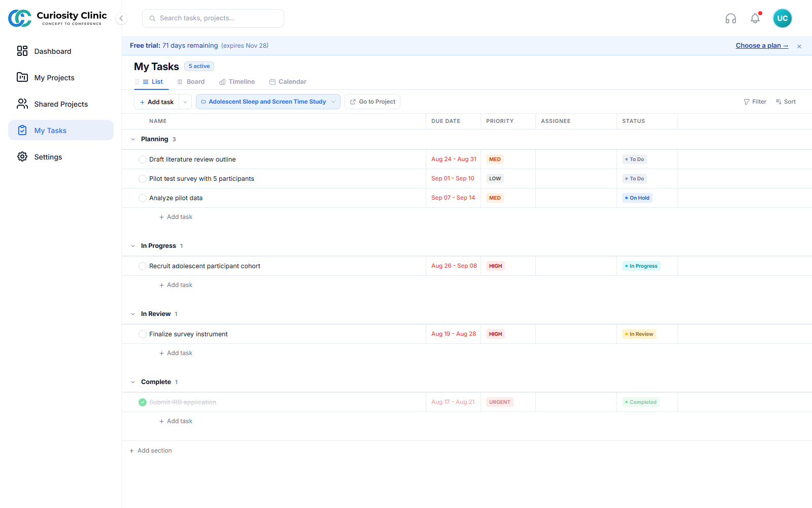This screenshot has width=812, height=508.
Task: Select the List tab
Action: point(153,82)
